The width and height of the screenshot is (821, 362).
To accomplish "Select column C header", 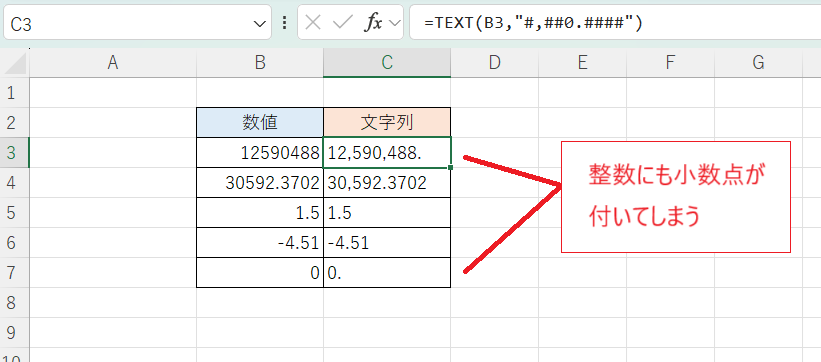I will [x=387, y=63].
